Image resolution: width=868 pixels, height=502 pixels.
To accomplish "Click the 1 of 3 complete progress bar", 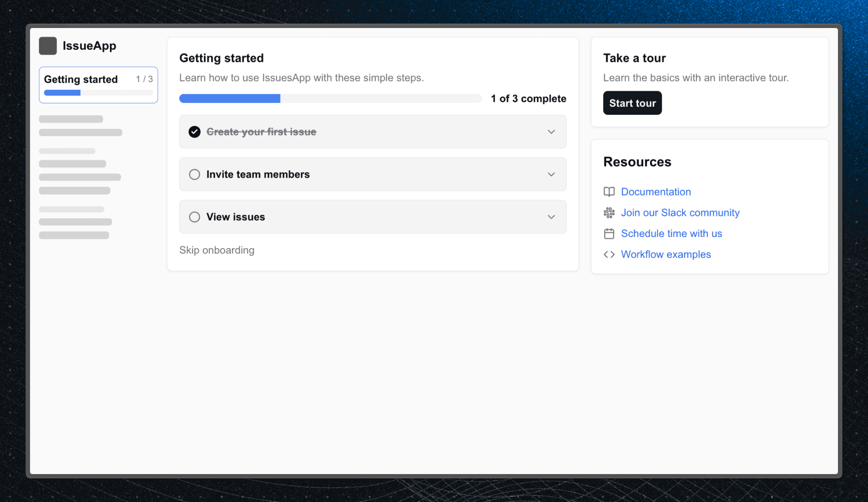I will 330,98.
